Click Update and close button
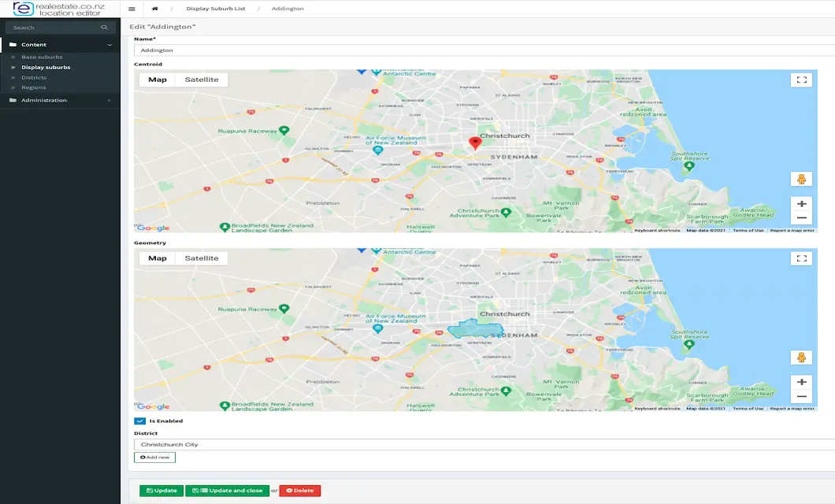The height and width of the screenshot is (504, 835). (x=228, y=491)
